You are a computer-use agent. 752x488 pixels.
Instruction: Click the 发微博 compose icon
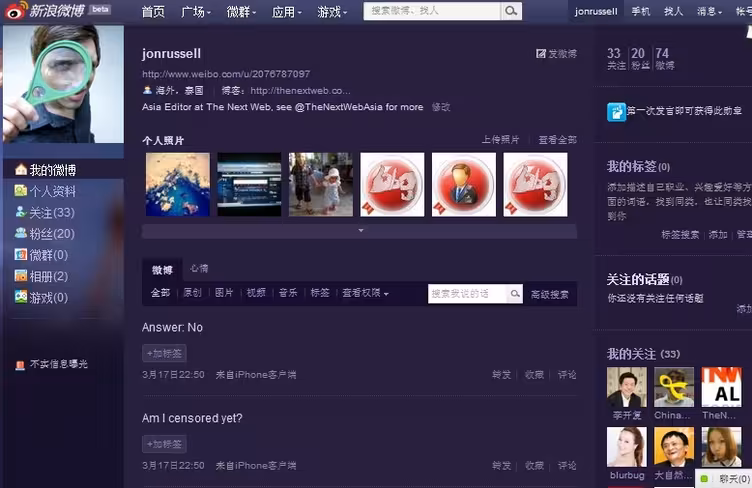pyautogui.click(x=540, y=54)
